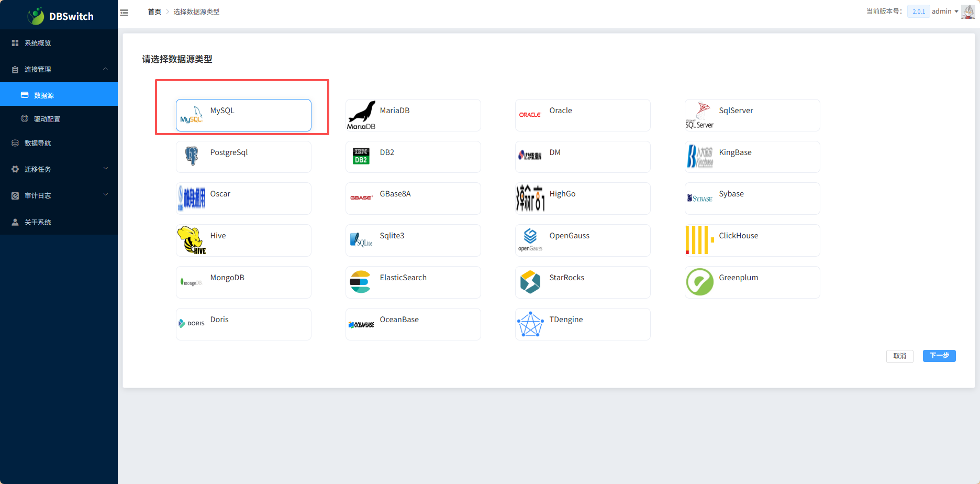Select the DM label text
The width and height of the screenshot is (980, 484).
(x=555, y=152)
